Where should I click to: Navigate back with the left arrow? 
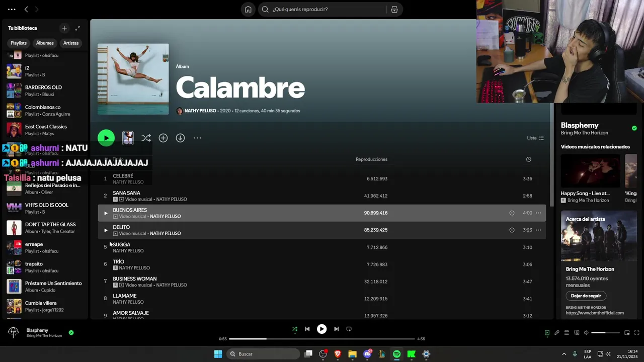tap(26, 9)
